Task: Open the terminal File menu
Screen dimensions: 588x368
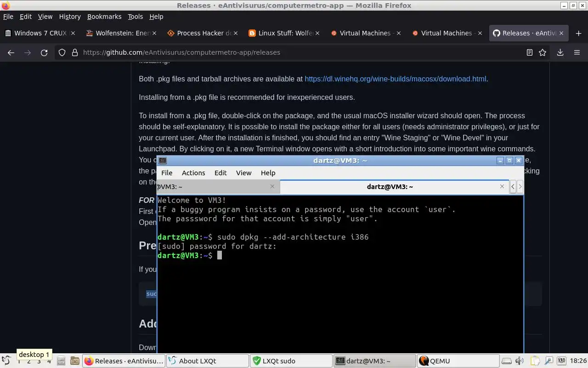Action: [x=167, y=173]
